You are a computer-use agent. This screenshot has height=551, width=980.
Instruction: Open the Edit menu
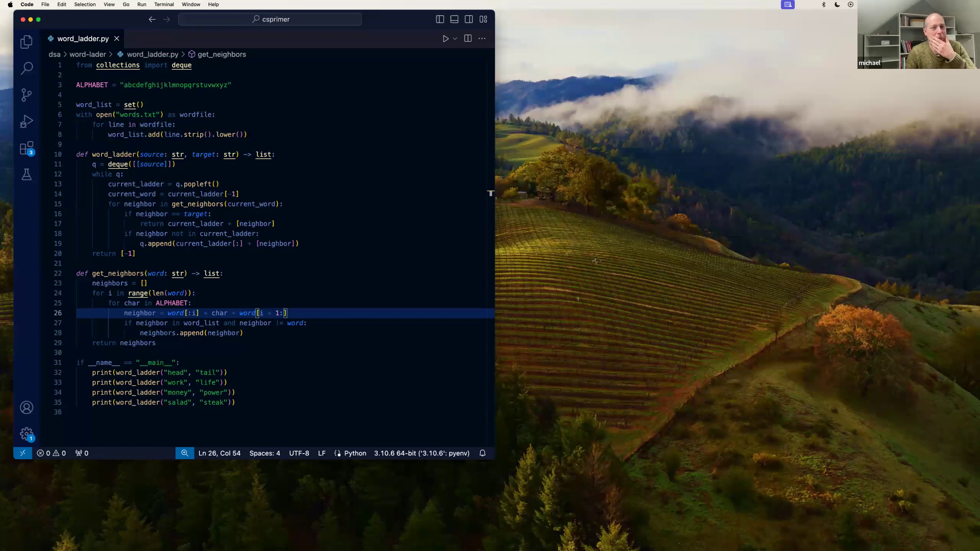point(62,5)
